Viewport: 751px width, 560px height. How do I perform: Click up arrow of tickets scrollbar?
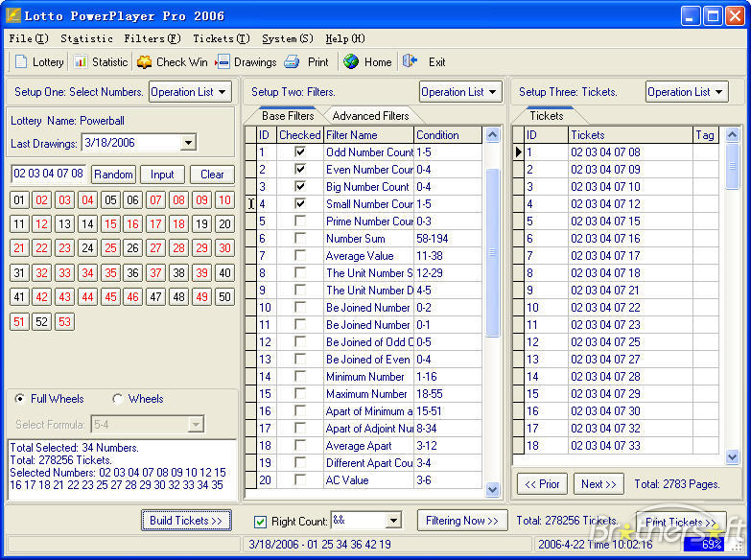(x=732, y=135)
